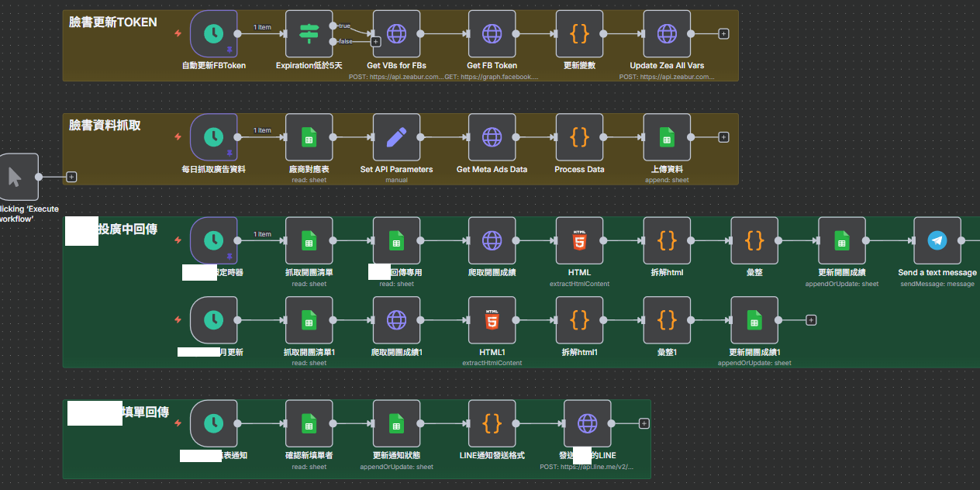Add node on the If false branch
The height and width of the screenshot is (490, 980).
375,42
